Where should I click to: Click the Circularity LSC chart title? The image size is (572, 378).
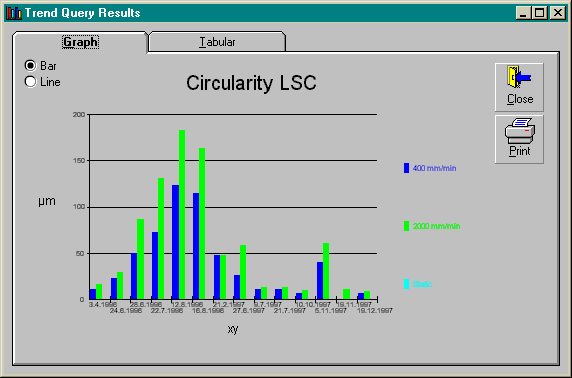[x=251, y=83]
